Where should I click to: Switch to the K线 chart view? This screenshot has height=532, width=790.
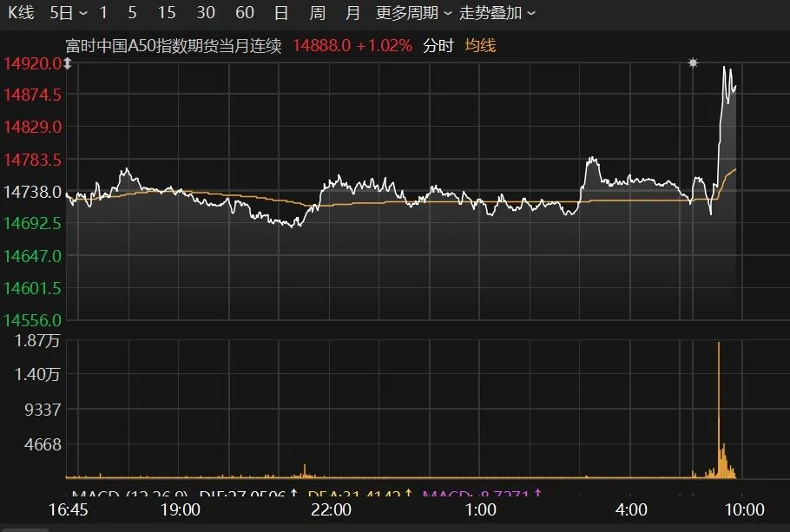coord(23,13)
